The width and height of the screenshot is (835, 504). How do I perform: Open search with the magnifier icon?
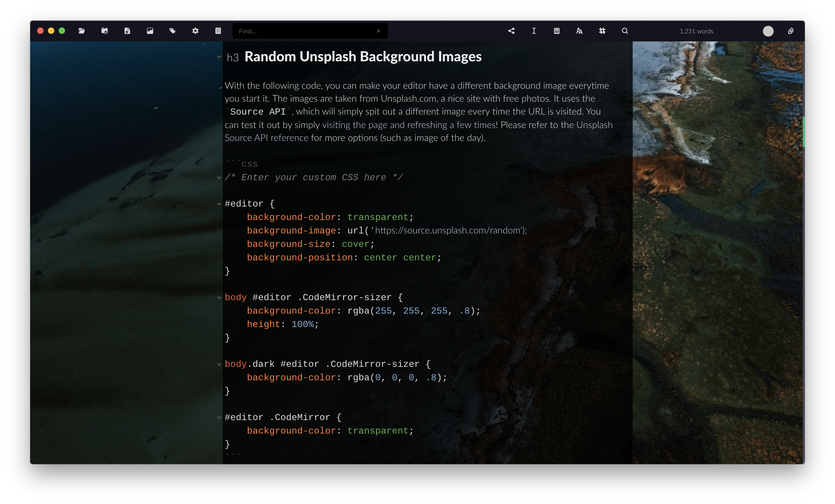(x=625, y=31)
